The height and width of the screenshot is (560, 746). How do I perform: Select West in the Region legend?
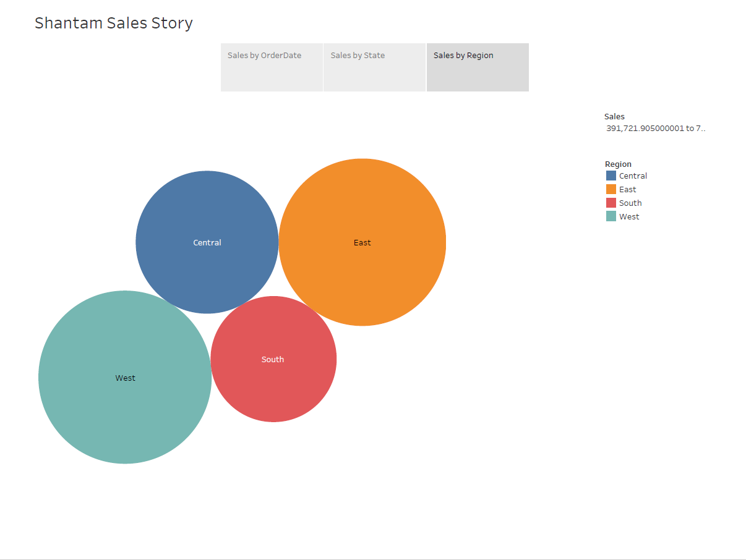(x=628, y=216)
